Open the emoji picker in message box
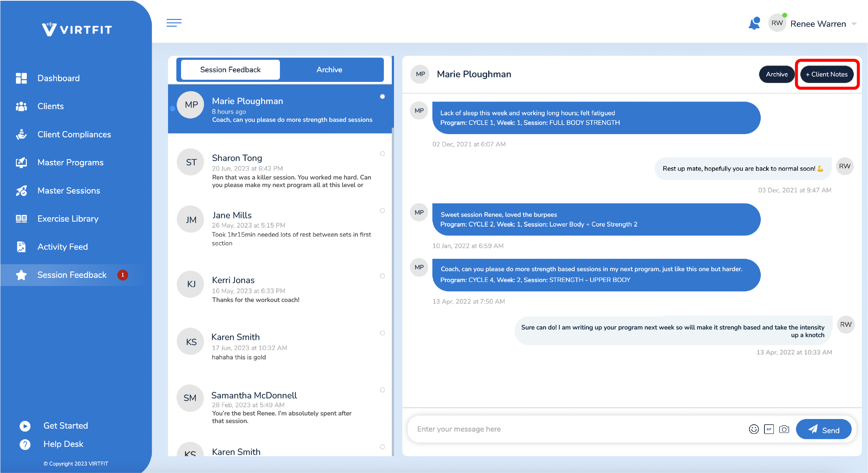Viewport: 868px width, 473px height. click(x=754, y=429)
